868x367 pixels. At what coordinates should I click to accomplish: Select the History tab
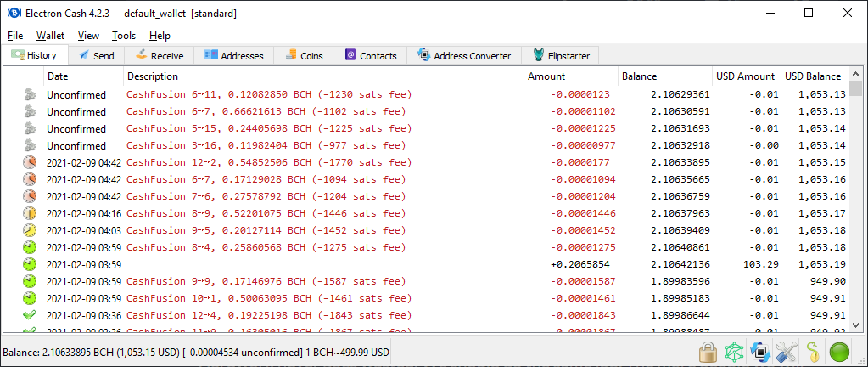35,55
